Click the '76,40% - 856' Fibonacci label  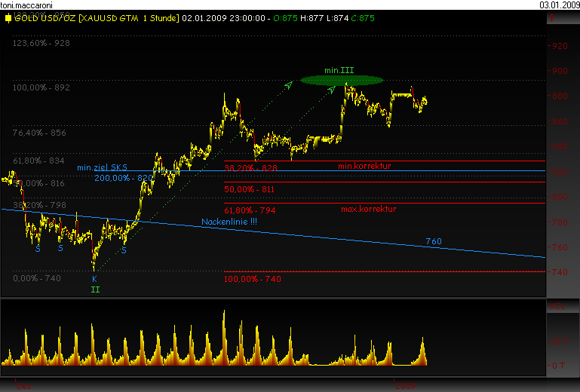(39, 133)
